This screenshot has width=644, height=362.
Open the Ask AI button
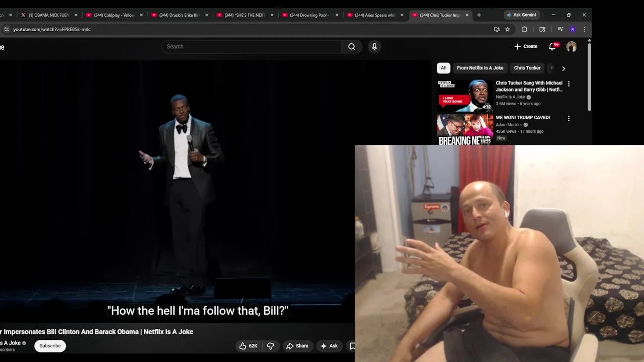pyautogui.click(x=329, y=346)
